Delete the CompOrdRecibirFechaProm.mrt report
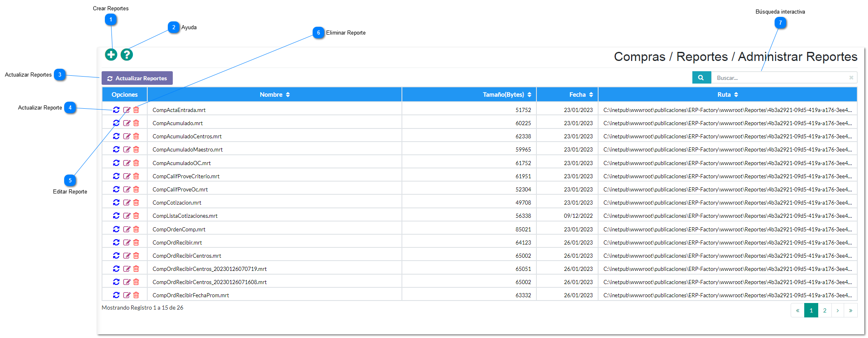The image size is (868, 338). (x=136, y=295)
